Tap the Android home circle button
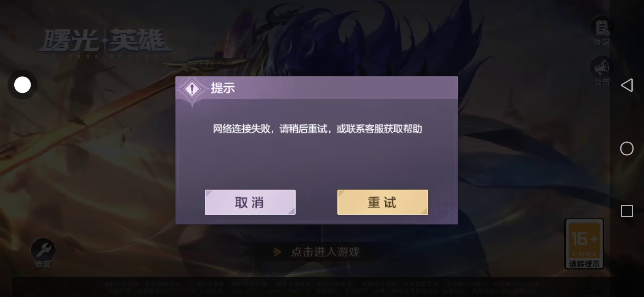This screenshot has height=297, width=644. point(627,148)
